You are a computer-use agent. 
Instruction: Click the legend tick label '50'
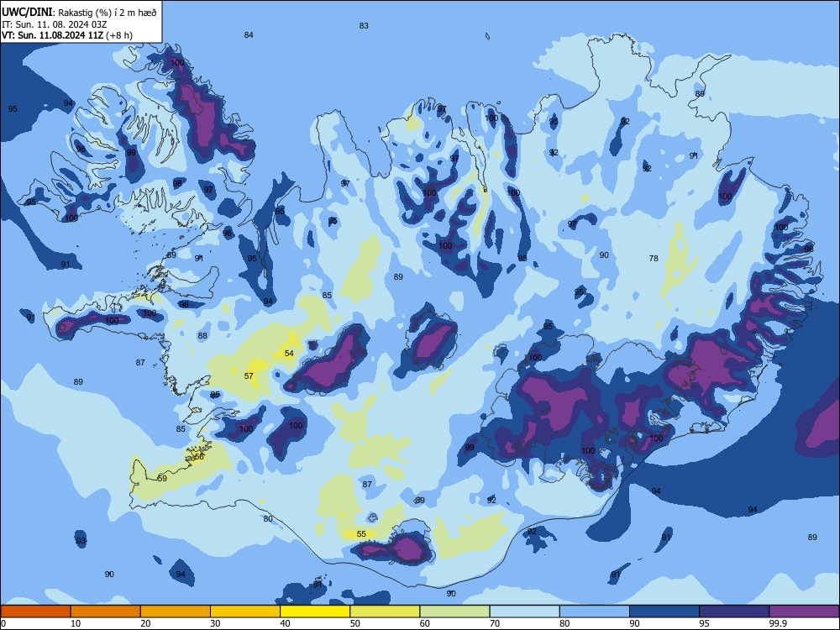click(355, 623)
